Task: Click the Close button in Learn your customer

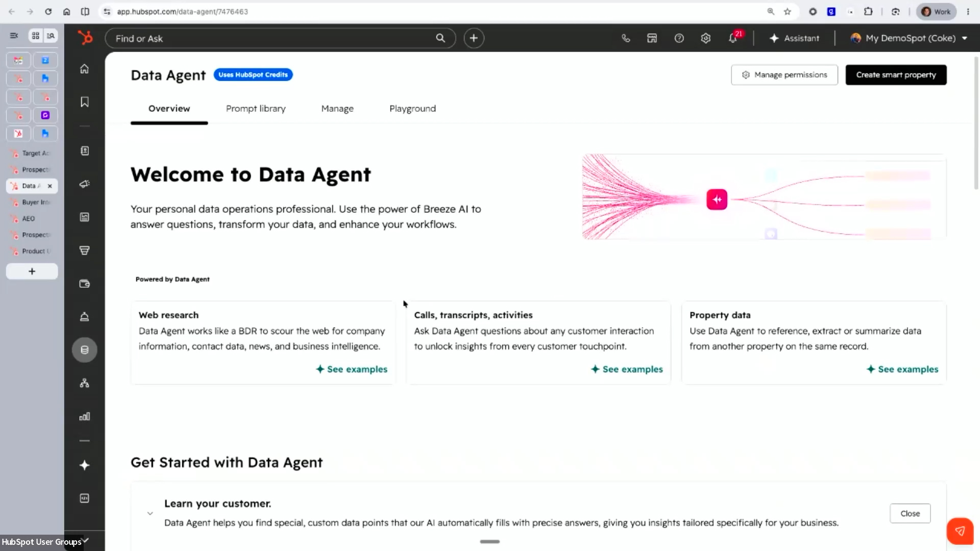Action: click(910, 514)
